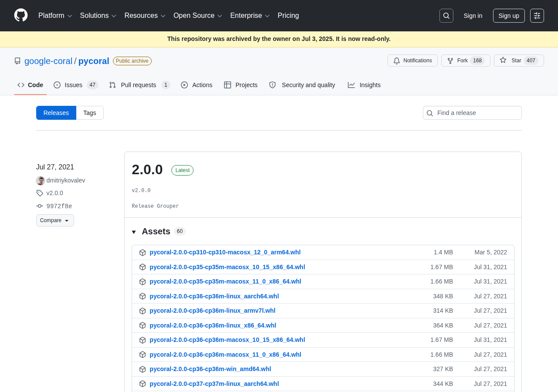Click the package icon for the cp36m macosx_11_0 wheel
This screenshot has width=558, height=392.
point(143,355)
